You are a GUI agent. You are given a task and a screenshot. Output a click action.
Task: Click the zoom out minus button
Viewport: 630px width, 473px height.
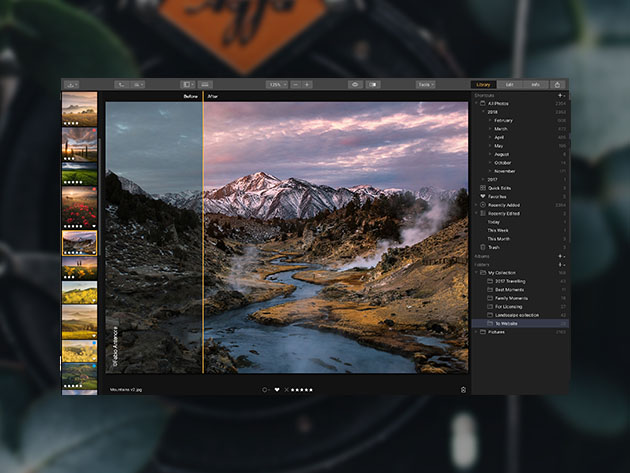pyautogui.click(x=295, y=85)
